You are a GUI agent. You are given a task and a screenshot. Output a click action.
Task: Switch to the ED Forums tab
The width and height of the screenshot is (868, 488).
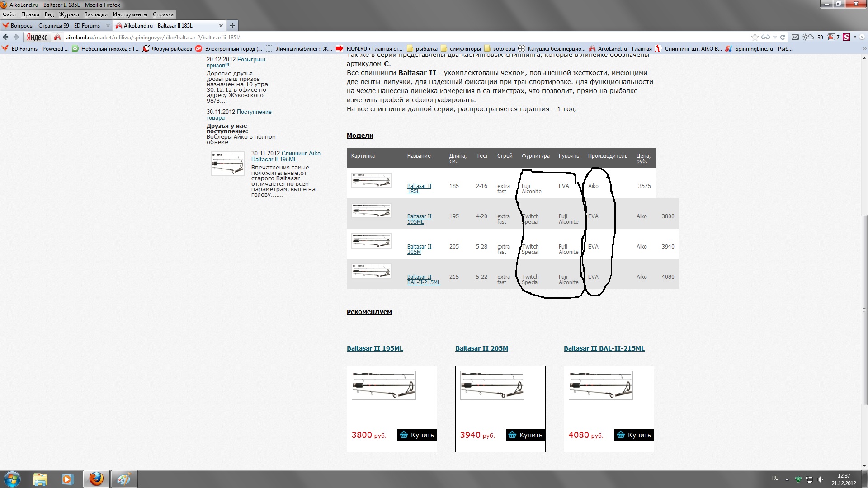pyautogui.click(x=55, y=26)
